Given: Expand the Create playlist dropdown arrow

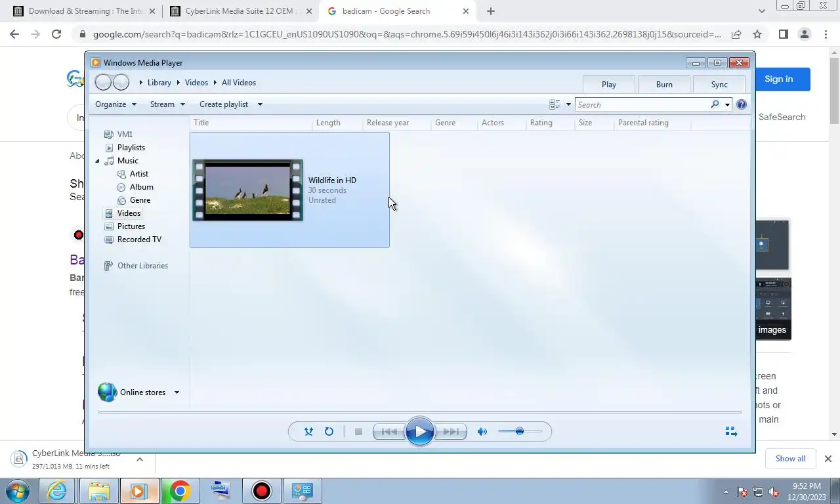Looking at the screenshot, I should click(260, 104).
